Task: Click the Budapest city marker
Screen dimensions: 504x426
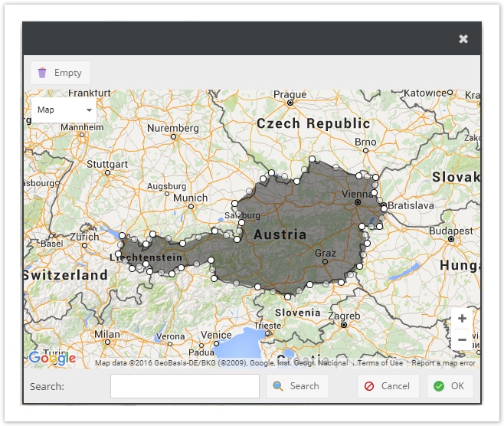Action: click(451, 239)
